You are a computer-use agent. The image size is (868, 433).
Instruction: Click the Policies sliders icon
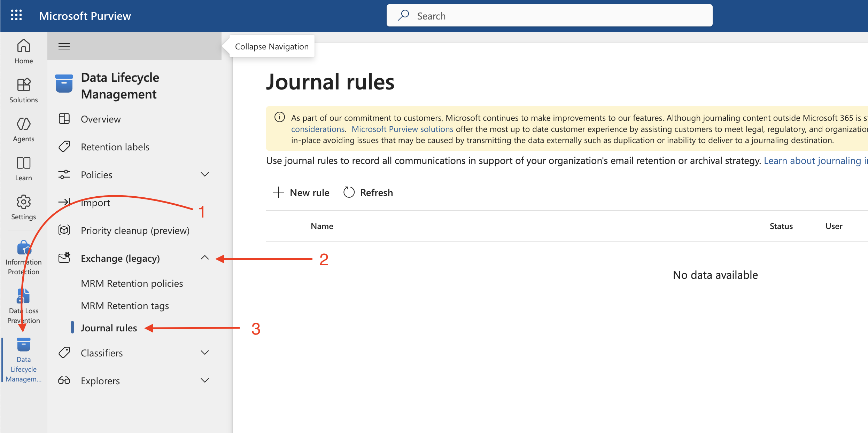tap(64, 174)
